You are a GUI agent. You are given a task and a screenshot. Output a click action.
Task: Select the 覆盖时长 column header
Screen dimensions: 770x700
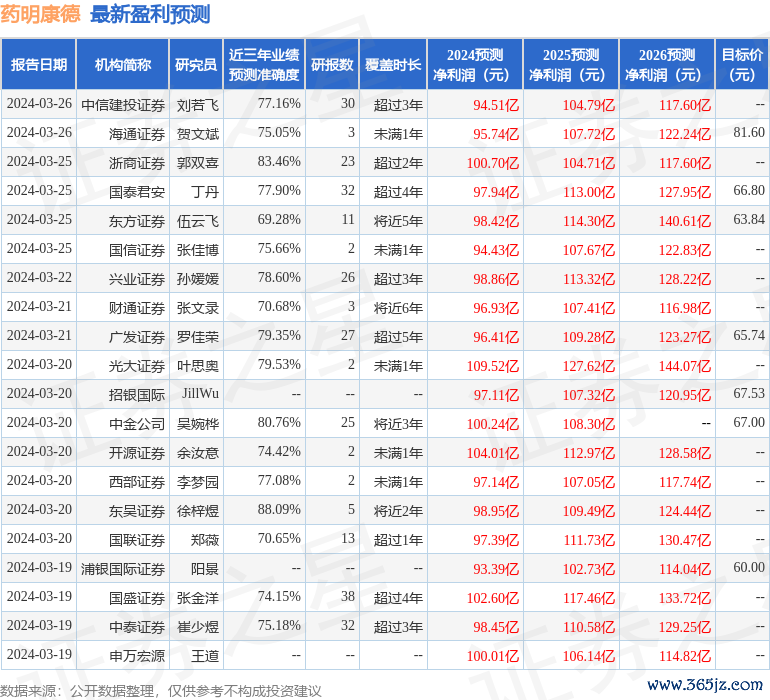click(393, 65)
